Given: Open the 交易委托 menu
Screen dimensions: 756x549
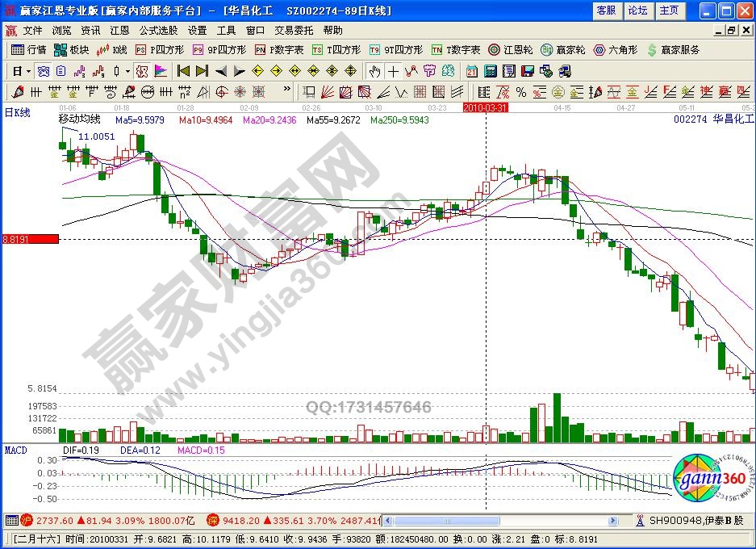Looking at the screenshot, I should [294, 31].
